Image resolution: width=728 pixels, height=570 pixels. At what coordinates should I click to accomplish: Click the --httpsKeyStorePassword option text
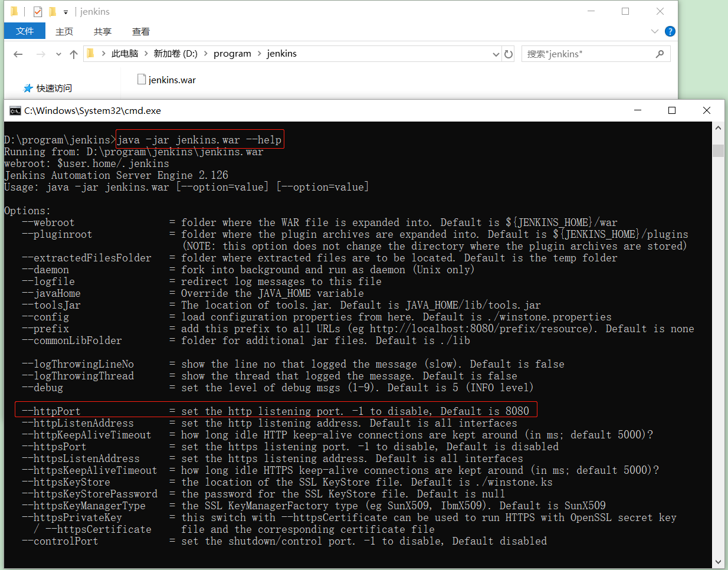pos(89,494)
